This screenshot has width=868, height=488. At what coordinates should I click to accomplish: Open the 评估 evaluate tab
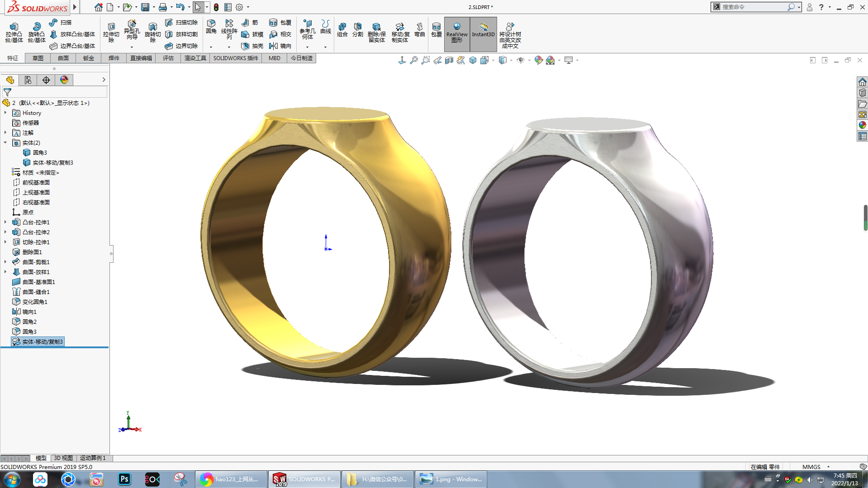[168, 58]
